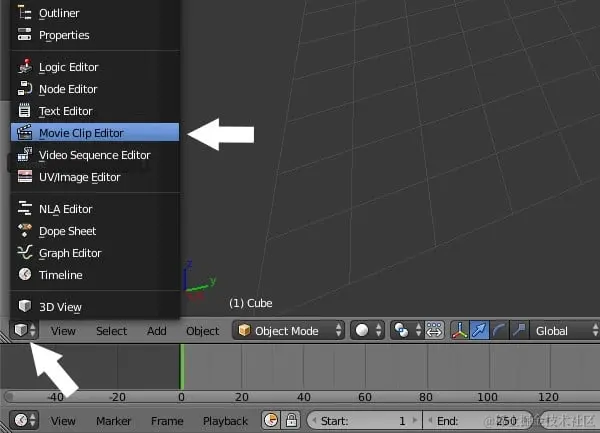Choose Movie Clip Editor
The width and height of the screenshot is (600, 433).
pos(95,132)
